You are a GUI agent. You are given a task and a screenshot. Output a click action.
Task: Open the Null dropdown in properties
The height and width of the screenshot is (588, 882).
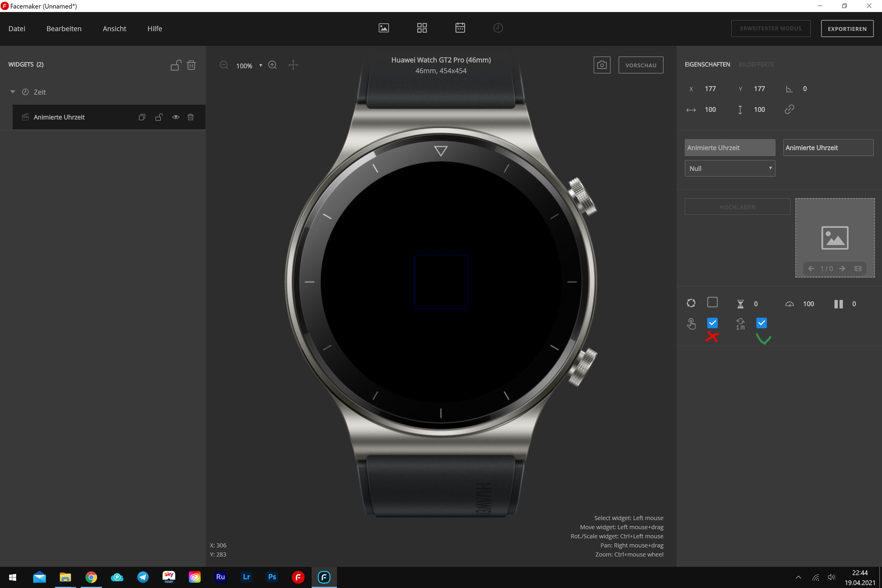click(x=729, y=169)
